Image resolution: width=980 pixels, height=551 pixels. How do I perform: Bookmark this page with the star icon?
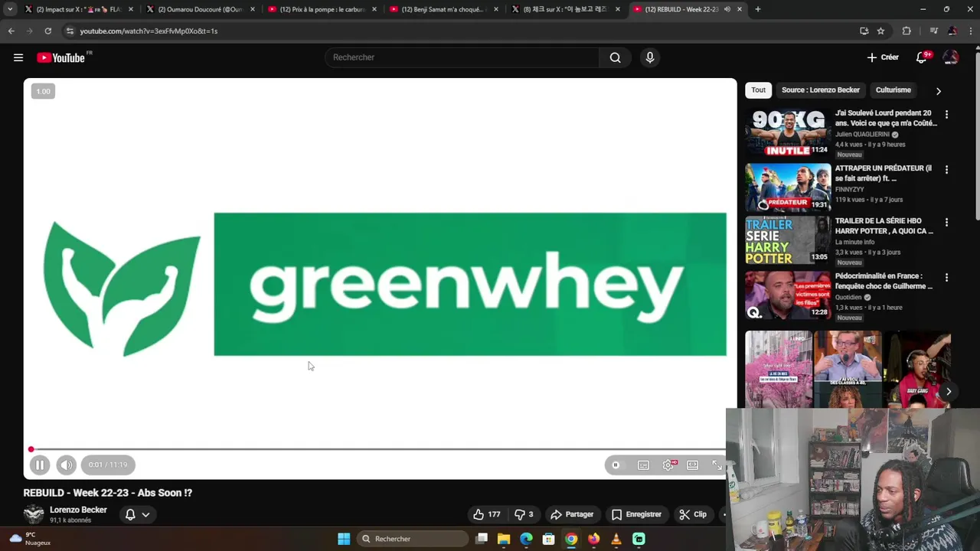[880, 31]
